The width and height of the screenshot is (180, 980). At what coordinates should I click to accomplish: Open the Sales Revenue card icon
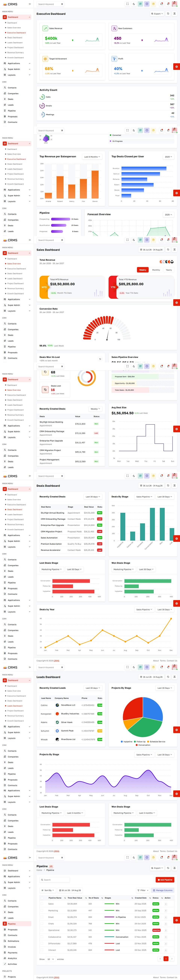click(45, 28)
